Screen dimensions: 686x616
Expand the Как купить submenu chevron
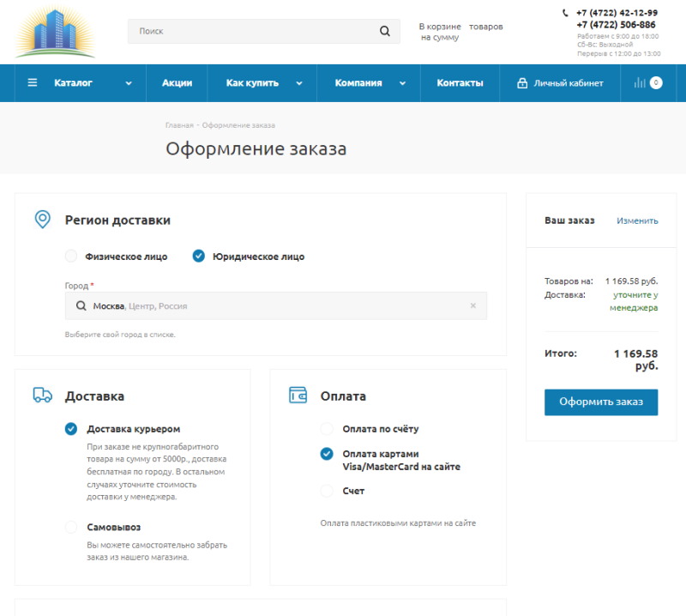pyautogui.click(x=299, y=83)
